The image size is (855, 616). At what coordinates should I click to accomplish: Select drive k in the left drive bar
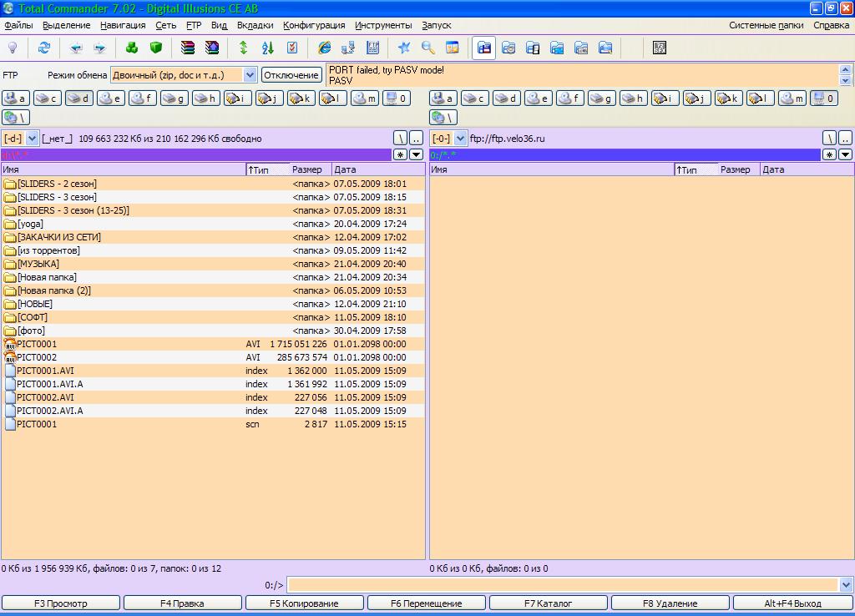pos(301,98)
